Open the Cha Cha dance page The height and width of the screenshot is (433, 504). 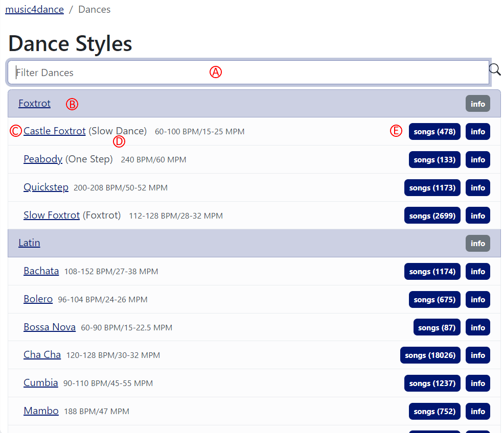42,354
